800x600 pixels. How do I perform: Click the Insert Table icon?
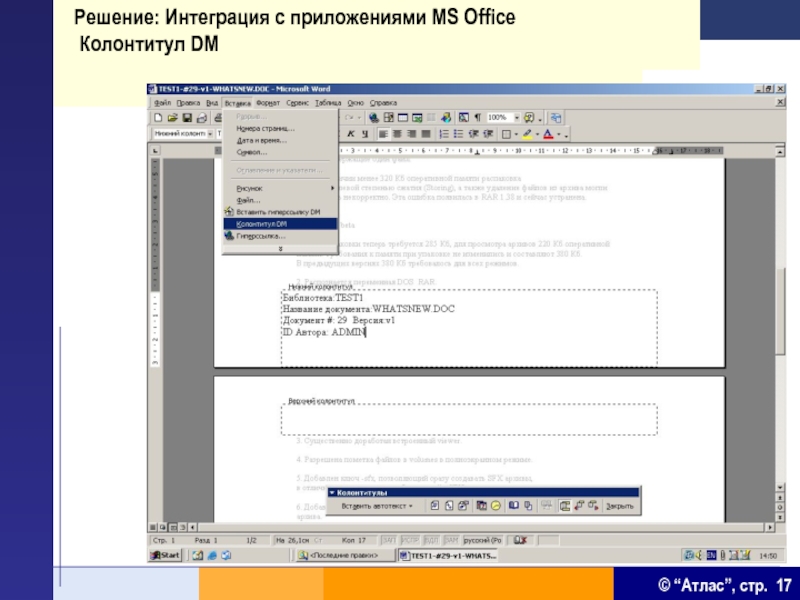pyautogui.click(x=403, y=118)
